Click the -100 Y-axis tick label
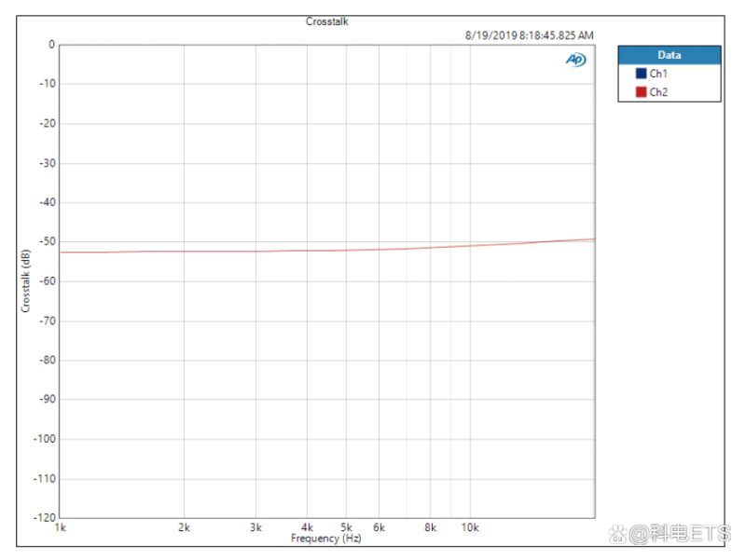746x560 pixels. [x=44, y=439]
